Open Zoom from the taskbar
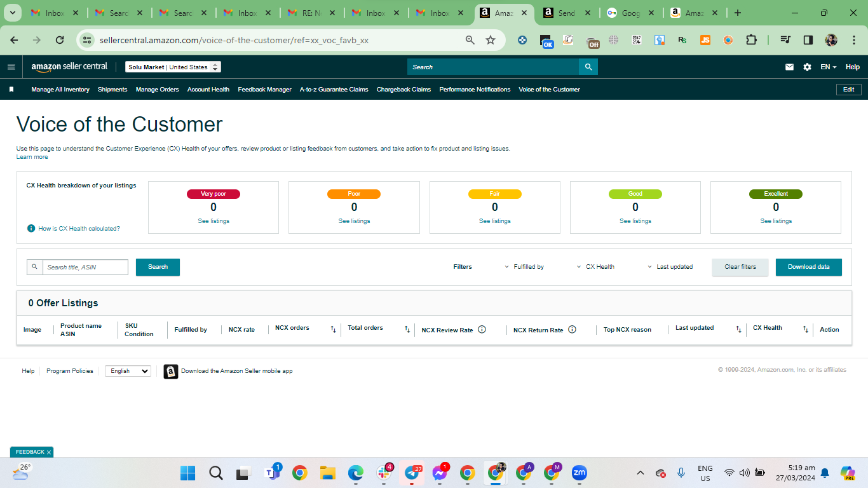 click(579, 473)
